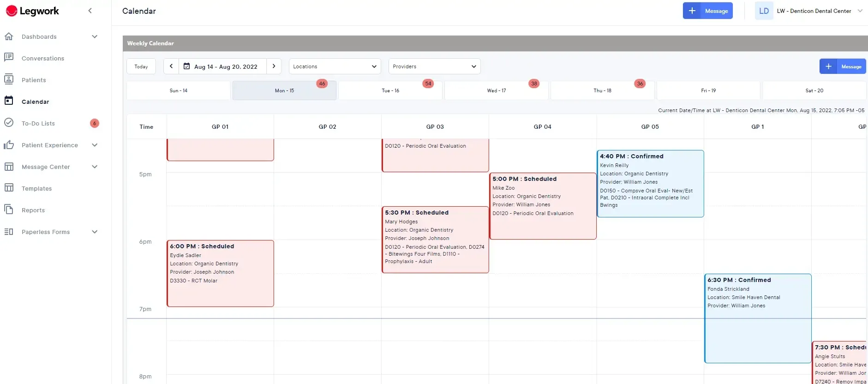Open the Locations dropdown

(x=335, y=66)
